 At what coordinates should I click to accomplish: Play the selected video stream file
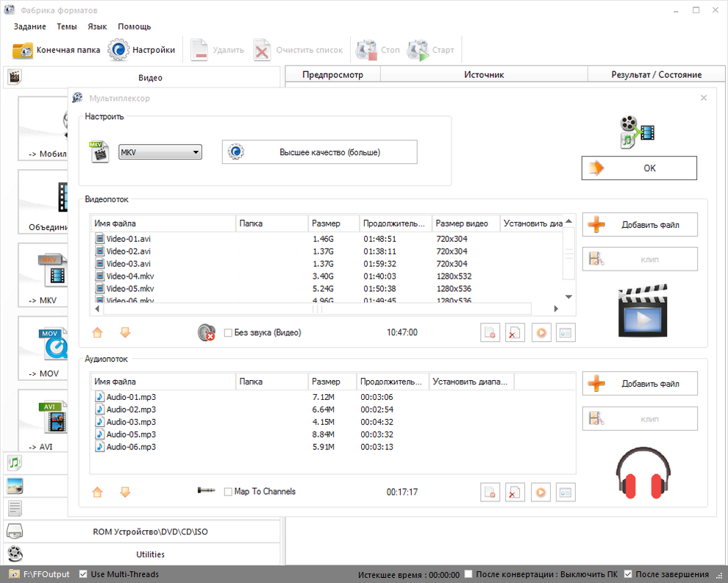point(540,332)
